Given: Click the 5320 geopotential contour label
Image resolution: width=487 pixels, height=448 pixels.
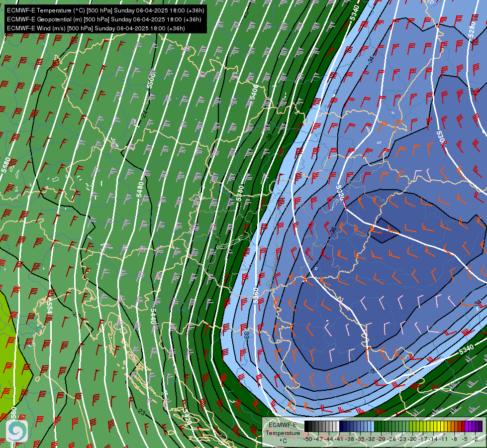Looking at the screenshot, I should [x=340, y=193].
